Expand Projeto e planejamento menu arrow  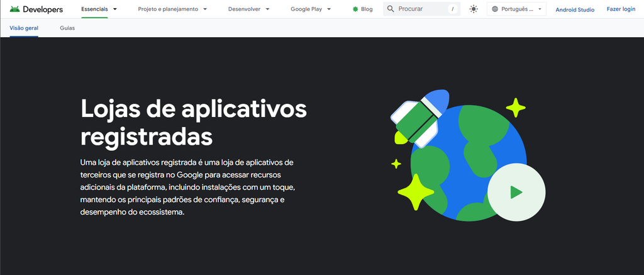(x=205, y=9)
